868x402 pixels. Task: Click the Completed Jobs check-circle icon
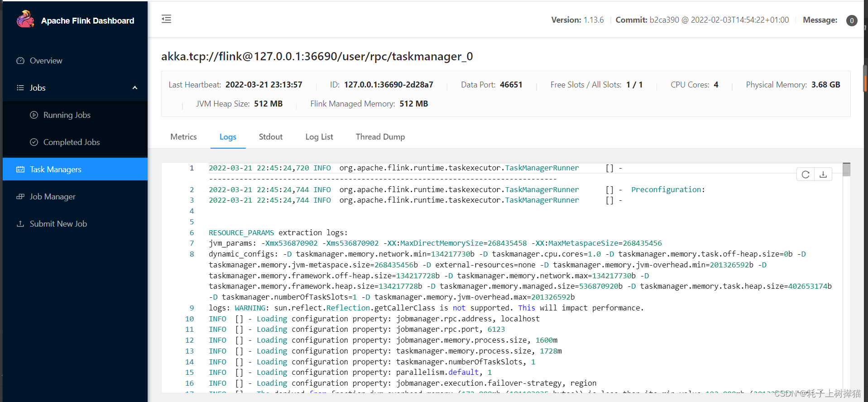coord(34,142)
